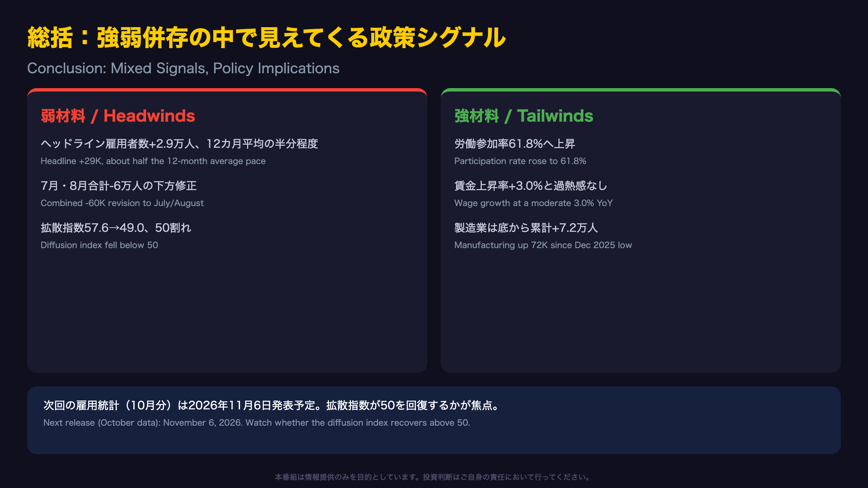Image resolution: width=868 pixels, height=488 pixels.
Task: Click the line '製造業は底から累計+7.2万人'
Action: tap(526, 228)
